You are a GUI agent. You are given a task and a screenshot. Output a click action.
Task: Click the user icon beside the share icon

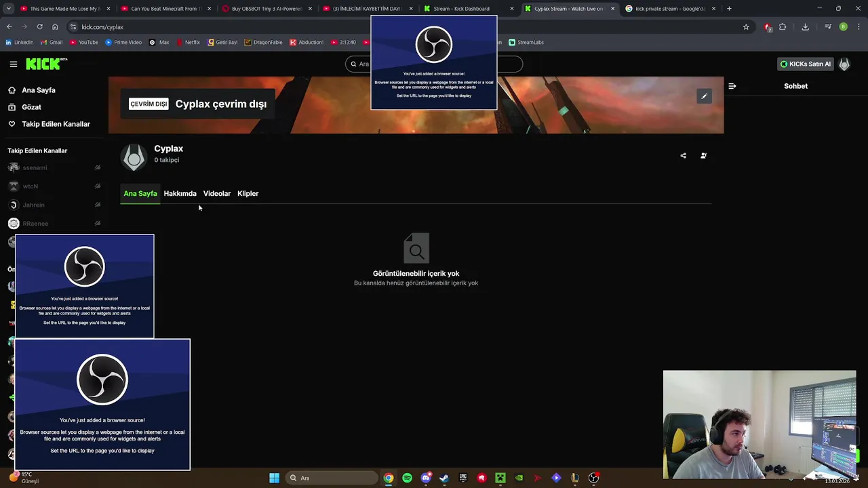coord(703,156)
